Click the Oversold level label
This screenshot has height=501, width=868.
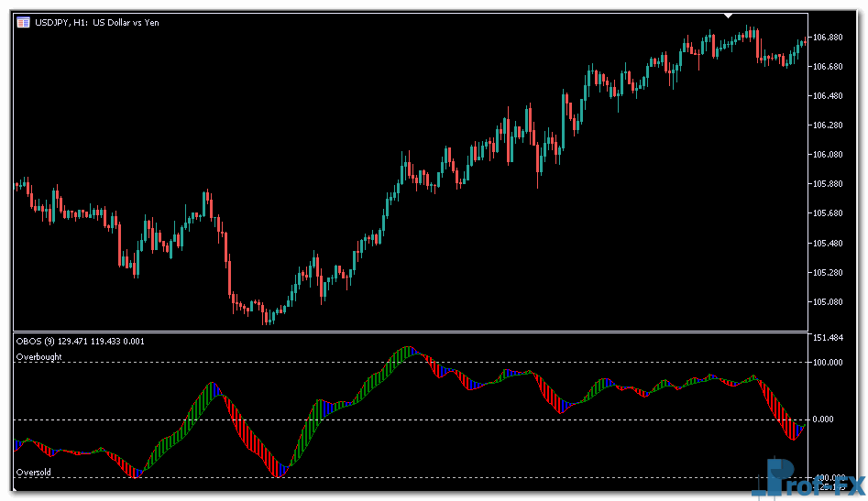[x=34, y=472]
